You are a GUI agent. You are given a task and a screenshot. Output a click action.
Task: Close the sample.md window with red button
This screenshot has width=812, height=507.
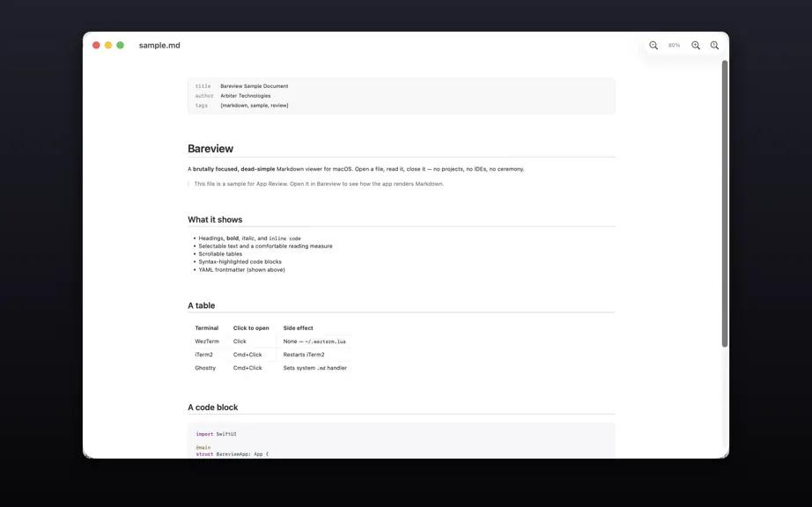[96, 45]
